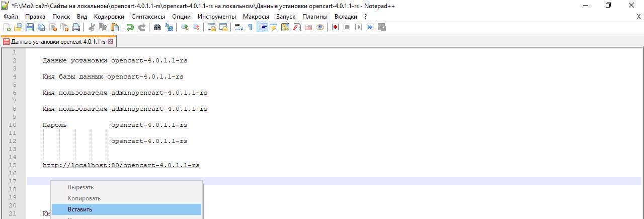Toggle file monitoring eye icon
The height and width of the screenshot is (219, 644).
[x=320, y=27]
